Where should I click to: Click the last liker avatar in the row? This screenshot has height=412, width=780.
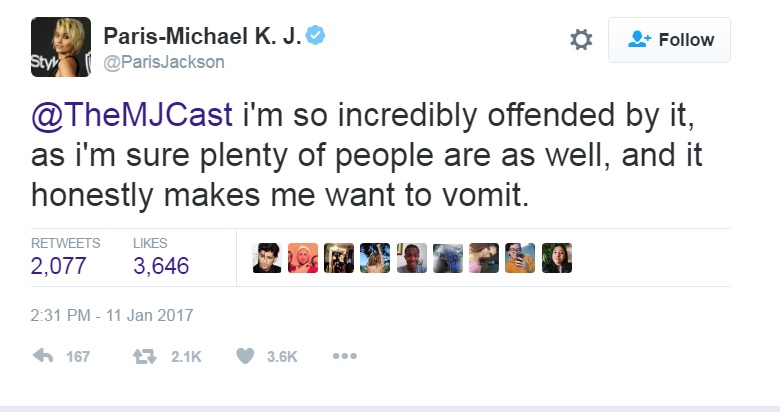point(556,258)
